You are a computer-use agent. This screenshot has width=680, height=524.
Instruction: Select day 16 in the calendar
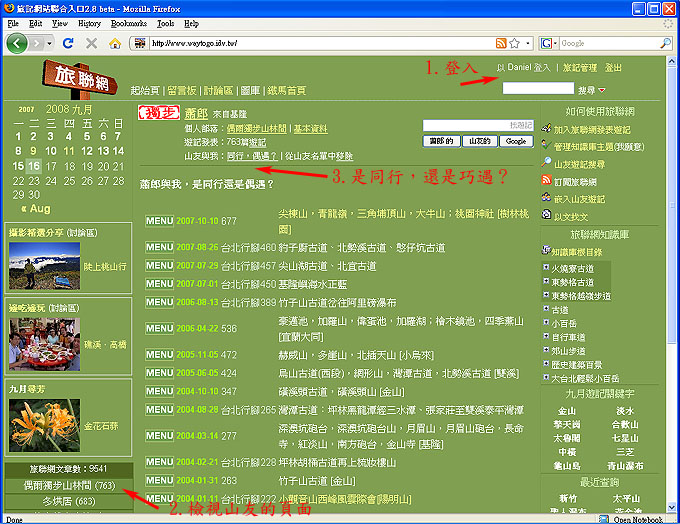(x=35, y=166)
